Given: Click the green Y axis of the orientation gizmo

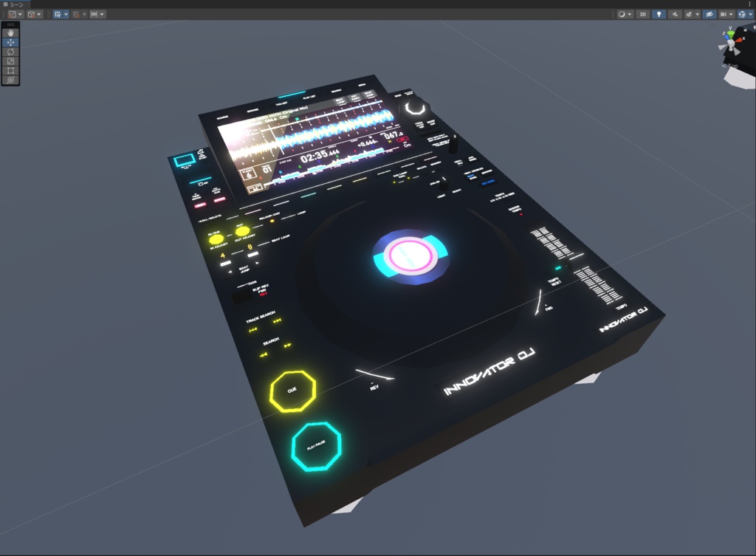Looking at the screenshot, I should tap(730, 32).
